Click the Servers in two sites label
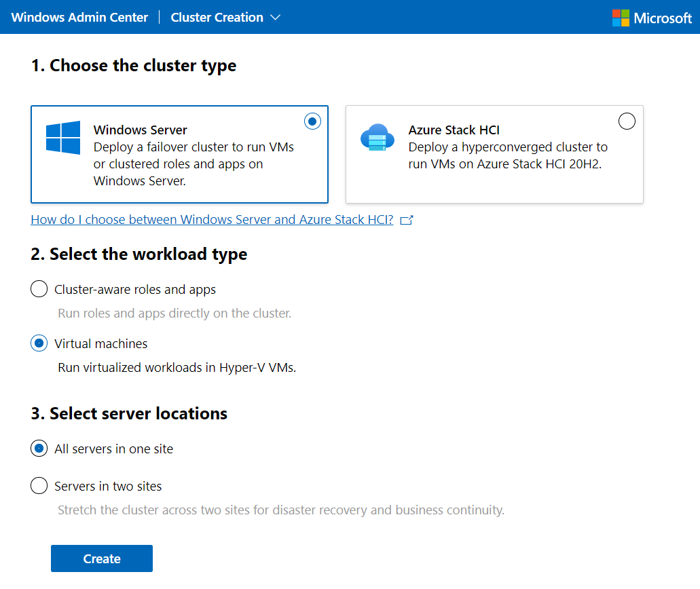The image size is (700, 589). [108, 487]
